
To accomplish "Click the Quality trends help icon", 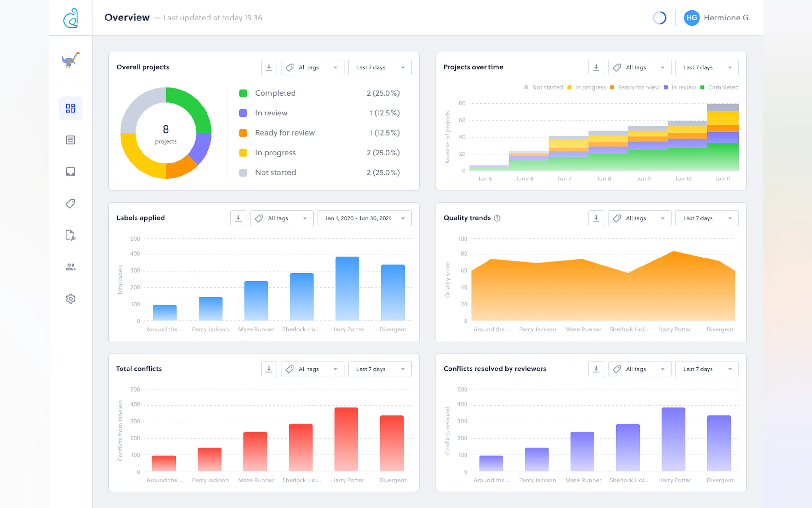I will click(x=497, y=218).
